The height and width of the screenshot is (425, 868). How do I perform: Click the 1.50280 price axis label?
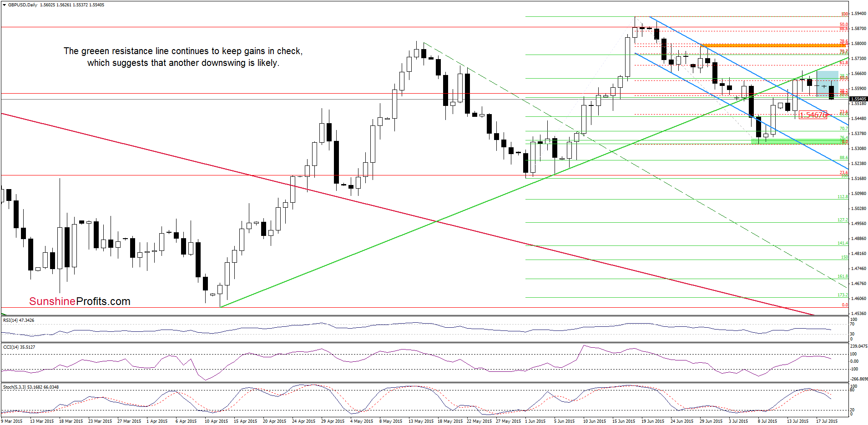[858, 209]
